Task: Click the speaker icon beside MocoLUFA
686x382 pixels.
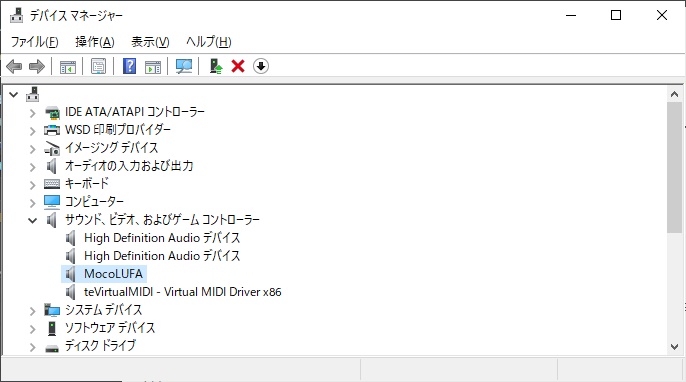Action: pos(70,274)
